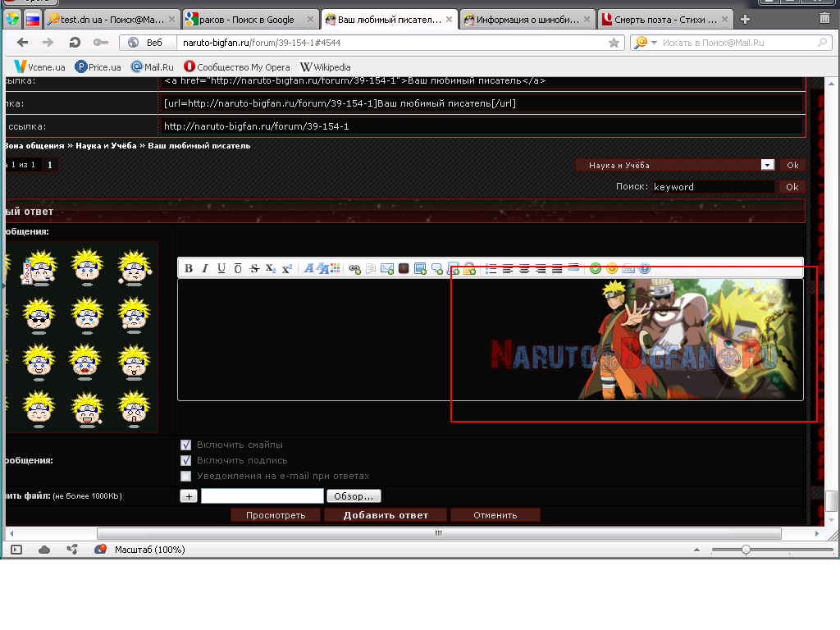Viewport: 840px width, 630px height.
Task: Apply italic formatting in the reply editor
Action: (204, 268)
